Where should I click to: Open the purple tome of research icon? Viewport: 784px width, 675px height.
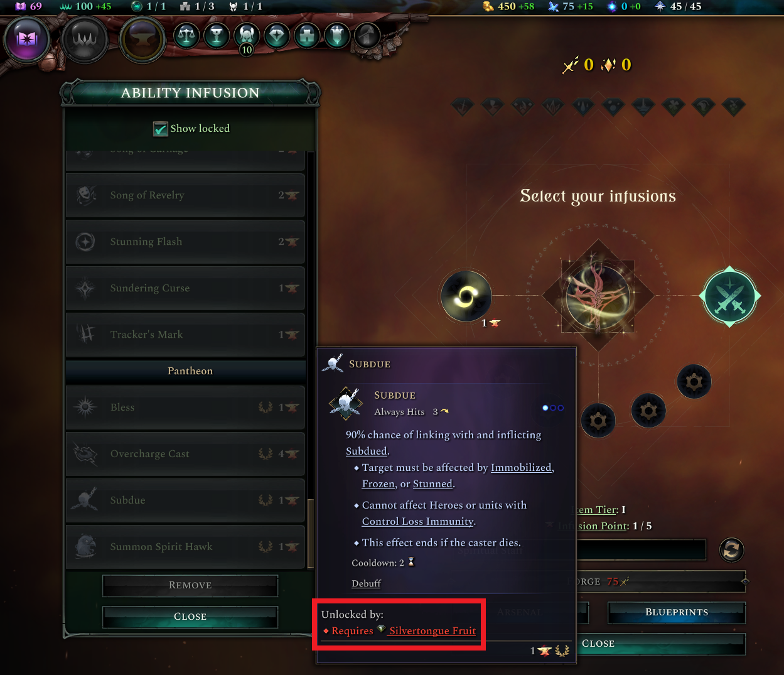click(x=27, y=39)
